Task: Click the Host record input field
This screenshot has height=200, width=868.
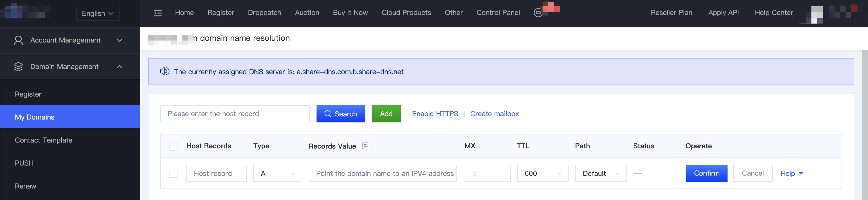Action: 216,173
